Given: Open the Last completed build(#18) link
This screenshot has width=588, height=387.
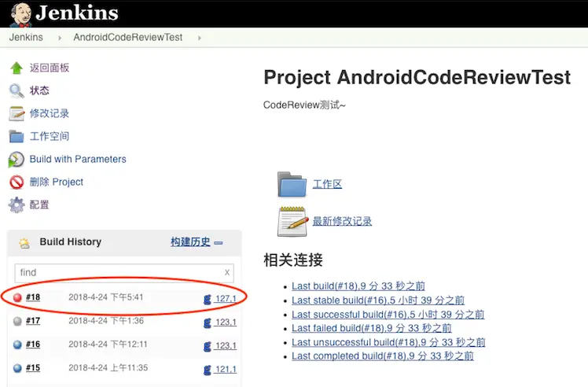Looking at the screenshot, I should tap(383, 356).
